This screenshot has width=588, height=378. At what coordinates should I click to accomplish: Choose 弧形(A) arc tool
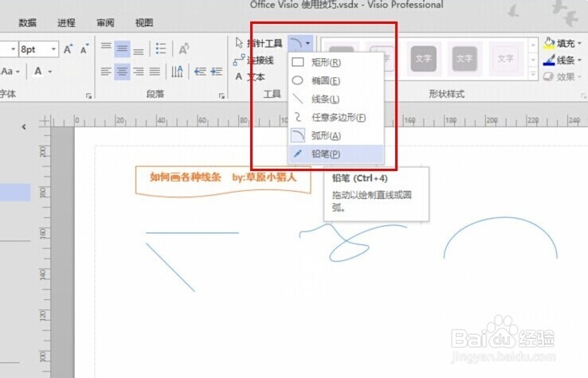pos(336,135)
